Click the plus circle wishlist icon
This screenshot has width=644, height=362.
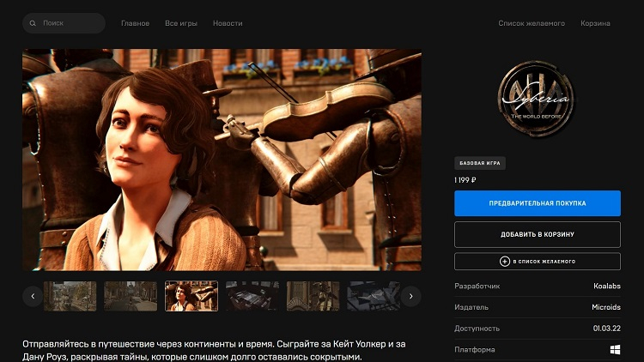504,262
